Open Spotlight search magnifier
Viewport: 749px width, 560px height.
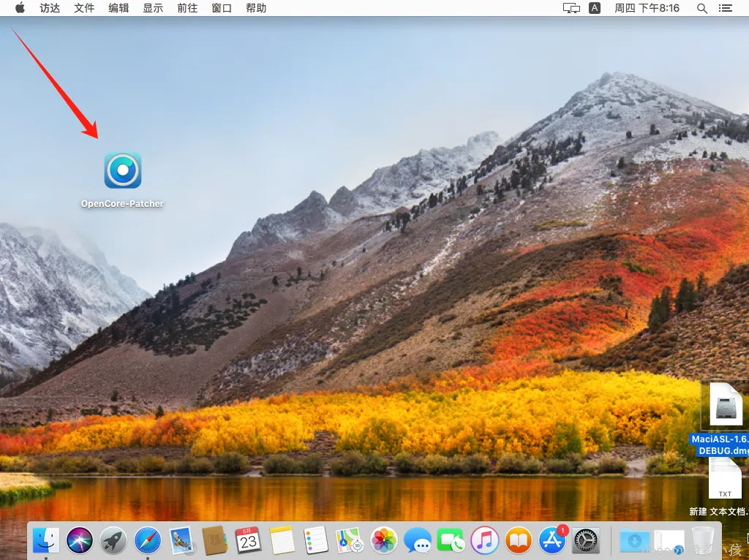pos(701,8)
